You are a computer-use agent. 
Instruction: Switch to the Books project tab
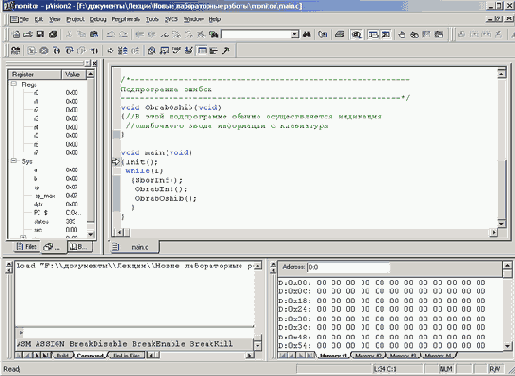(x=80, y=247)
